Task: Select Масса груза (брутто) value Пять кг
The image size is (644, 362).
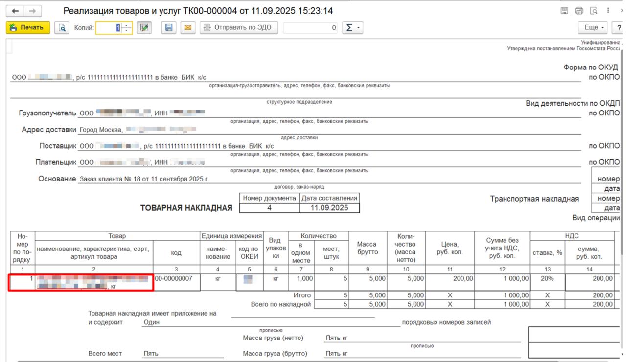Action: coord(337,354)
